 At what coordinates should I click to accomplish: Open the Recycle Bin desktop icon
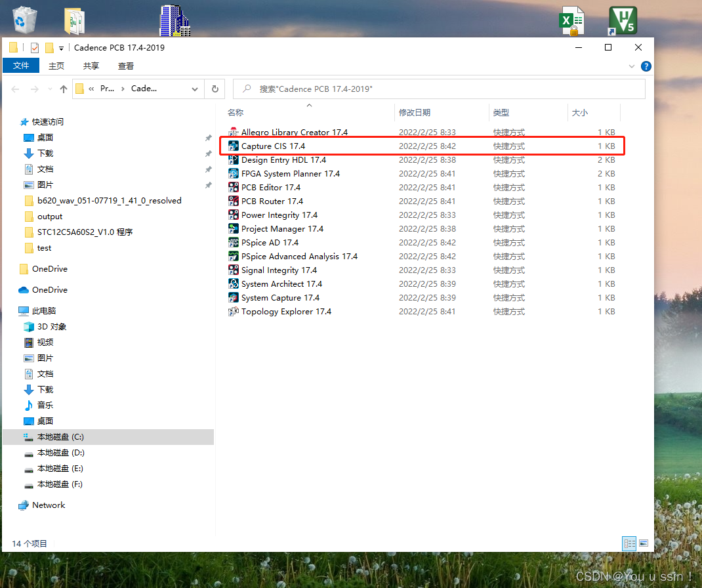pyautogui.click(x=25, y=20)
